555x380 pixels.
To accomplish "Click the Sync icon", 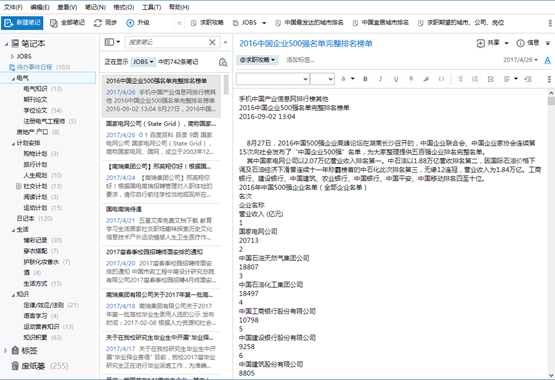I will tap(98, 23).
